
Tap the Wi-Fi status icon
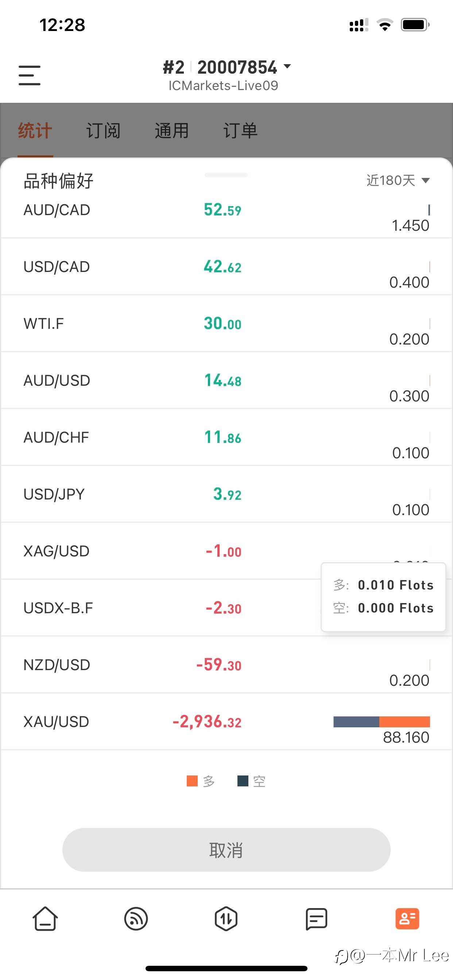coord(385,25)
